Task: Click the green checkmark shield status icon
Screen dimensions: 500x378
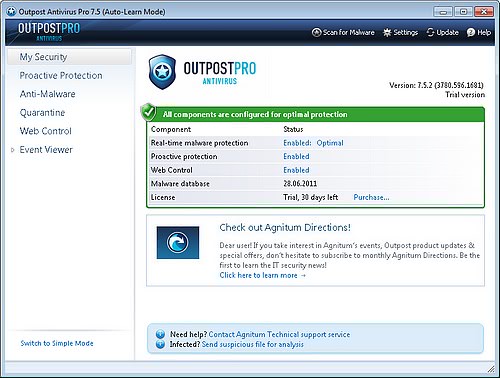Action: (149, 112)
